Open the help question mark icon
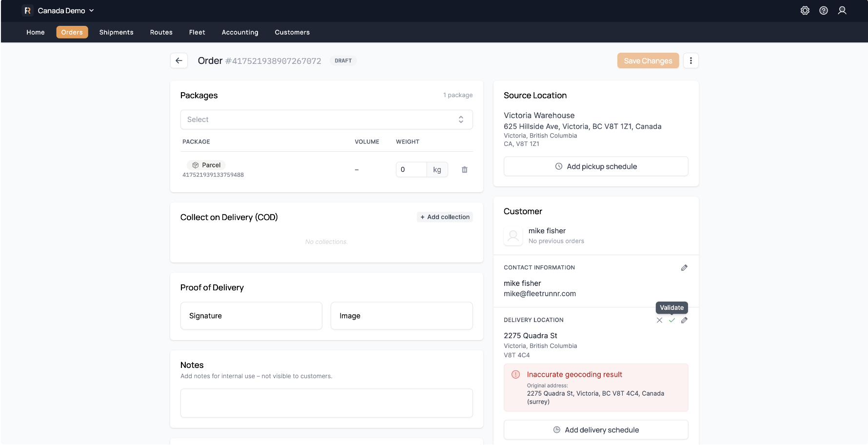 [823, 11]
